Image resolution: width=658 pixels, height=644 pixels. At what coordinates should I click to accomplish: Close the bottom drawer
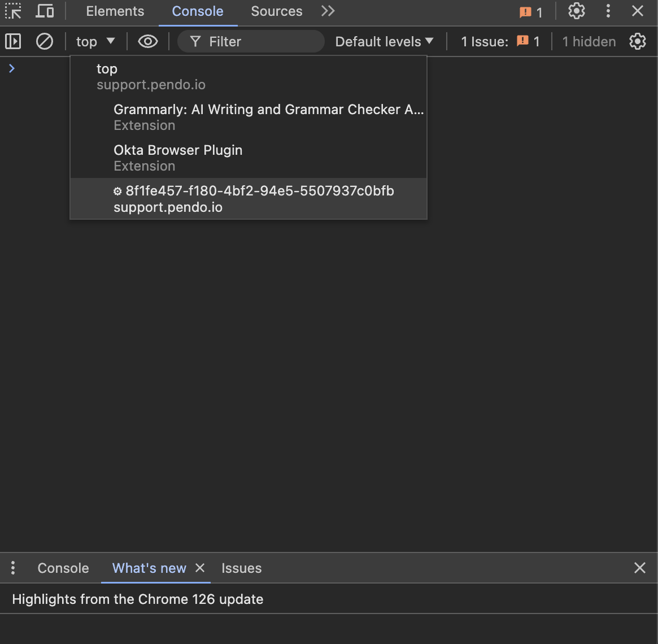pyautogui.click(x=639, y=568)
